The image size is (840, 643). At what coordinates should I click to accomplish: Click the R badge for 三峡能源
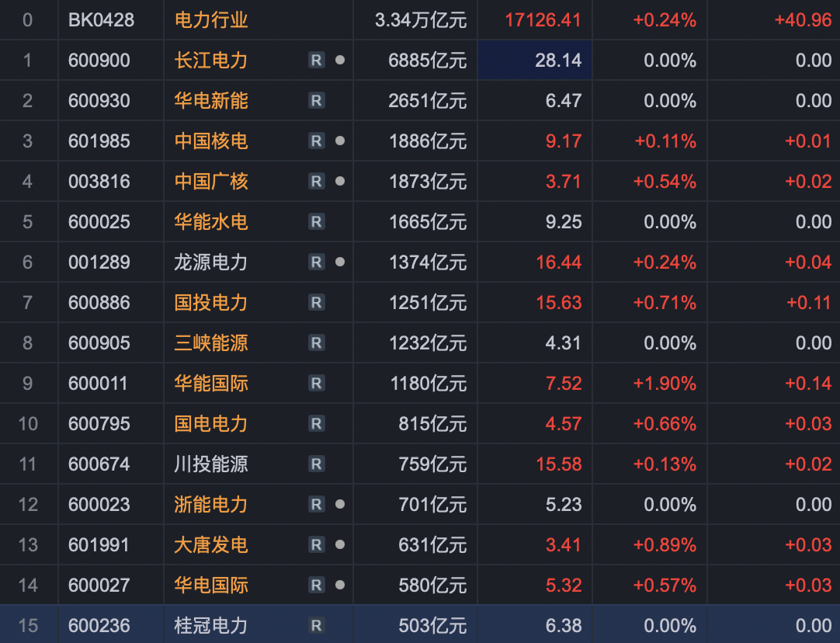(x=316, y=342)
